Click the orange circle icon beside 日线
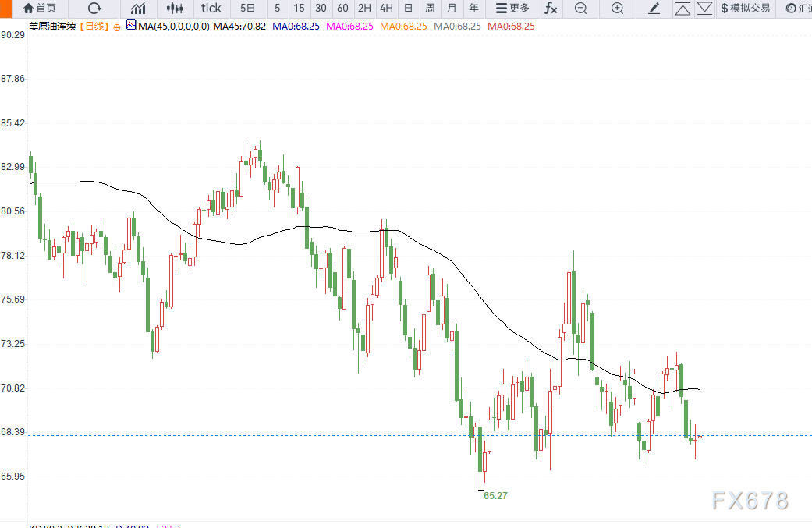Viewport: 812px width, 528px height. click(117, 27)
